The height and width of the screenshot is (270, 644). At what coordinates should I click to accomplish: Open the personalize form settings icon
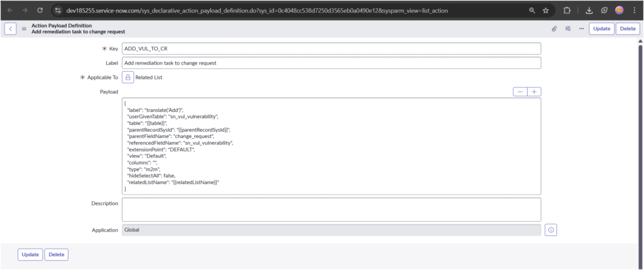[568, 29]
